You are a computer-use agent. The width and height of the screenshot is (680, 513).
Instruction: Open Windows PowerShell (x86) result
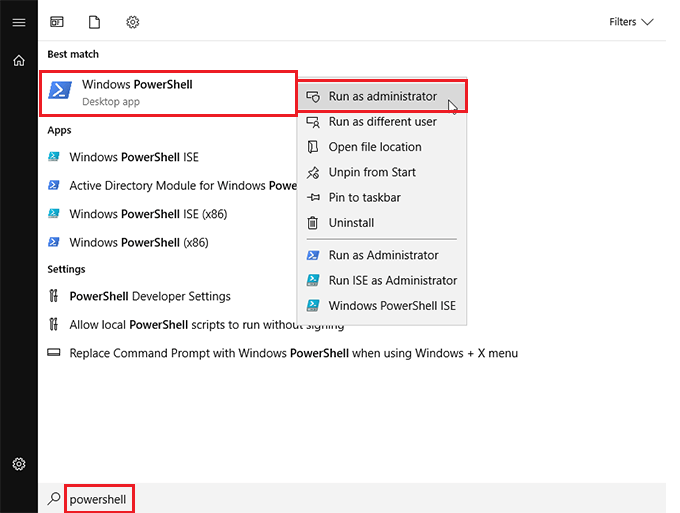(139, 242)
